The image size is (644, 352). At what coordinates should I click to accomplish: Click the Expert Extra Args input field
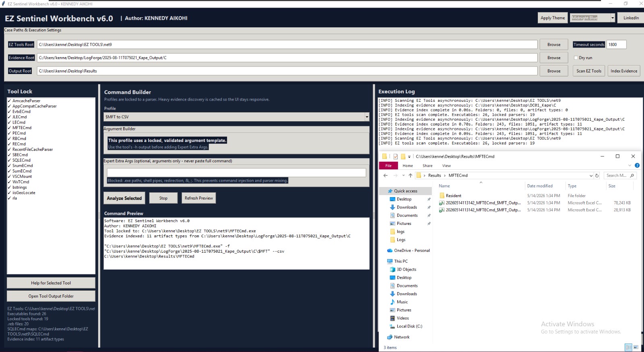coord(236,173)
